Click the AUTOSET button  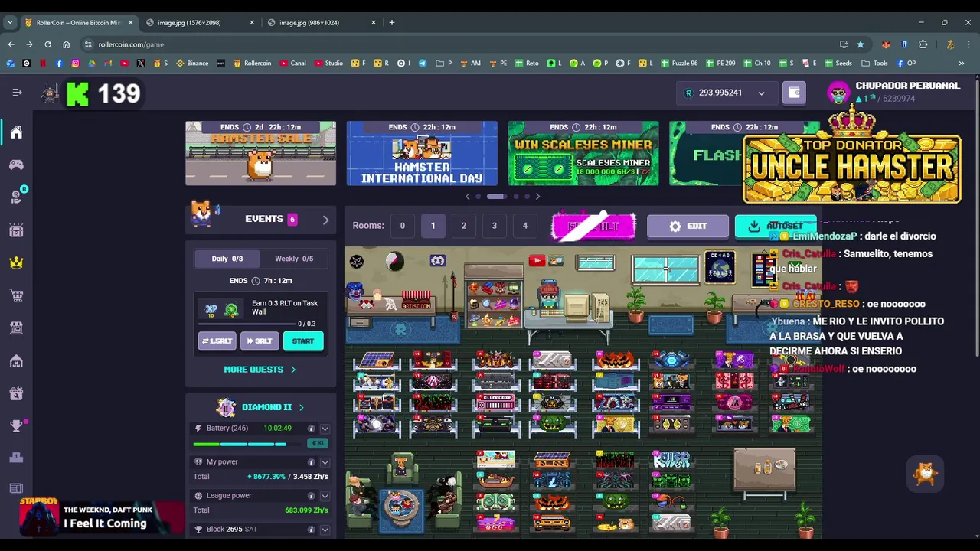click(x=776, y=227)
